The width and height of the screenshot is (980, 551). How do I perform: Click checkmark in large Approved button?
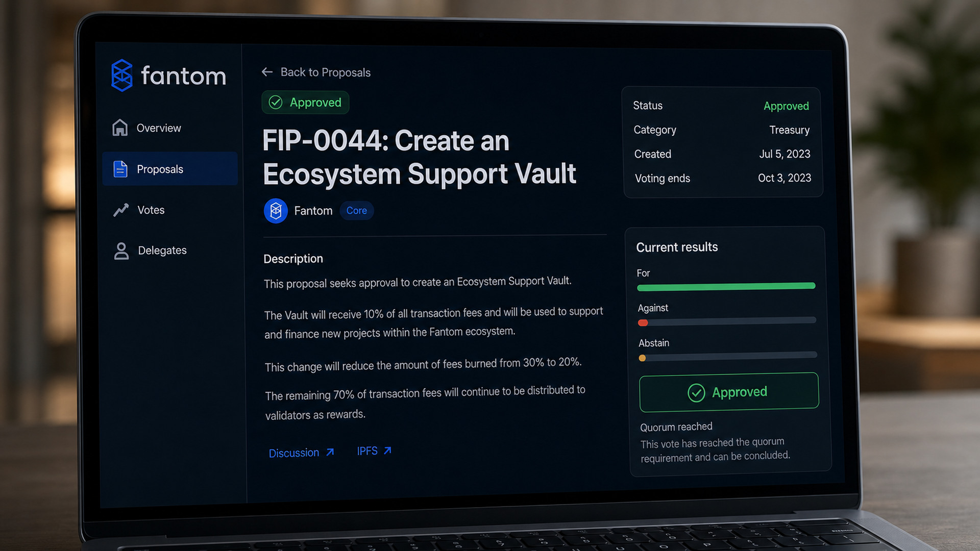tap(696, 393)
